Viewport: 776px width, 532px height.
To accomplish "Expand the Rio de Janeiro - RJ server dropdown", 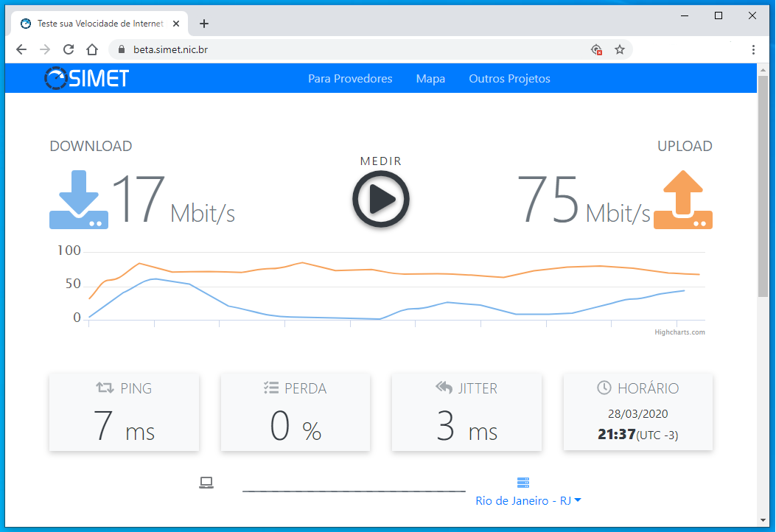I will [528, 501].
